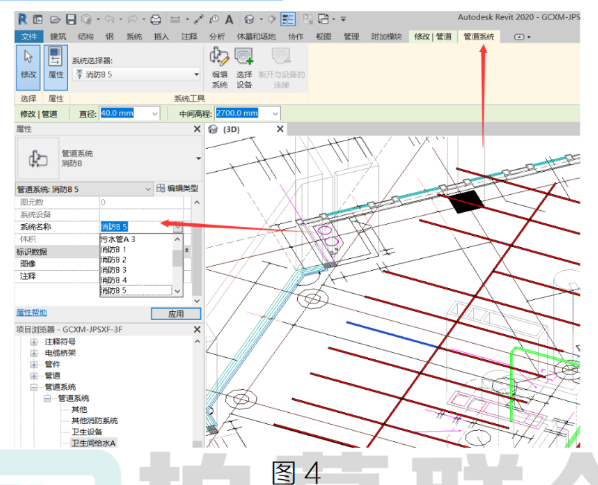Expand the 管道 tree node
Image resolution: width=598 pixels, height=485 pixels.
34,376
